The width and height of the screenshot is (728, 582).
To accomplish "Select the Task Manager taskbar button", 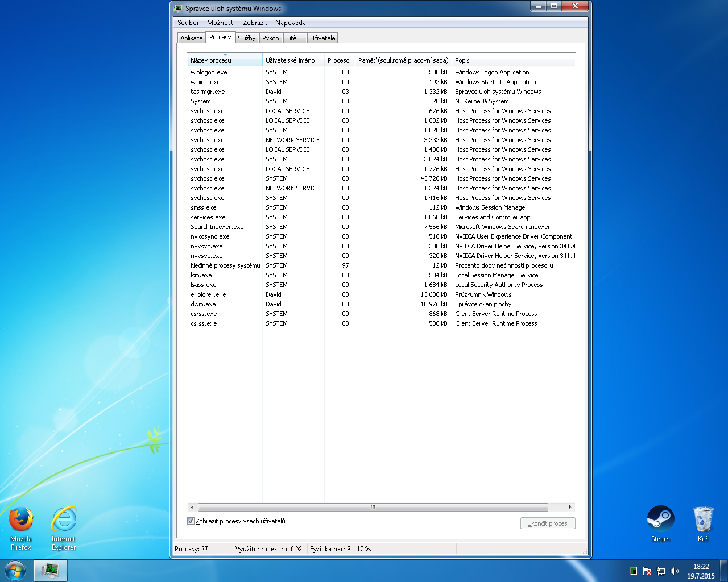I will (51, 571).
